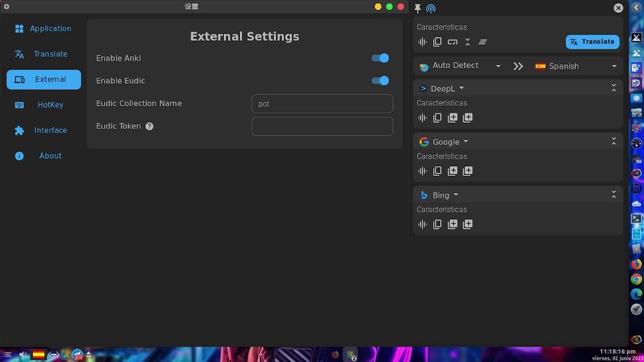Copy the Bing translation
This screenshot has height=362, width=644.
click(437, 224)
